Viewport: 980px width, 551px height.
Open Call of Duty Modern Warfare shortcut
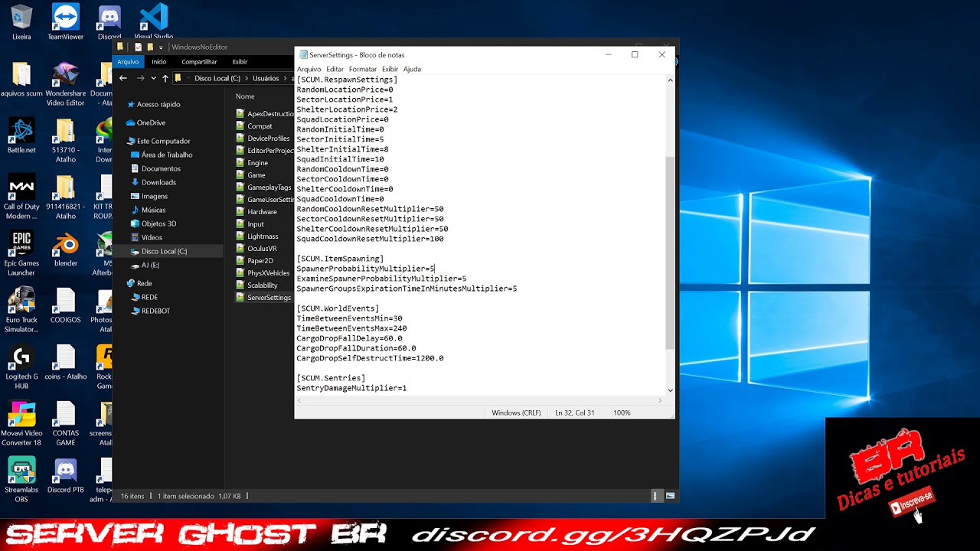pos(21,197)
